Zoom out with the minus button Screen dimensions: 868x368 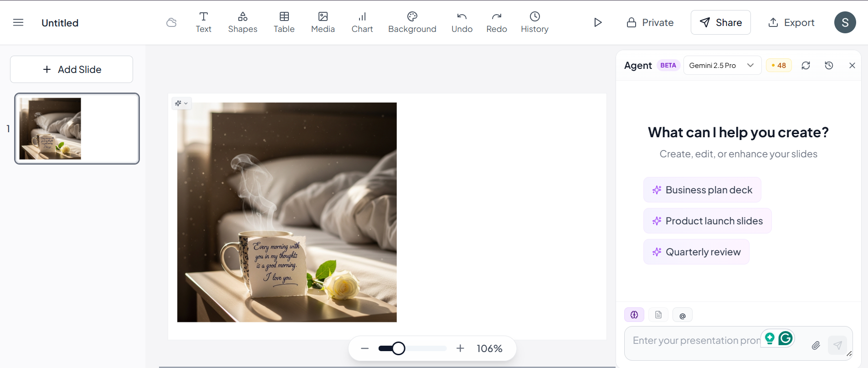365,348
